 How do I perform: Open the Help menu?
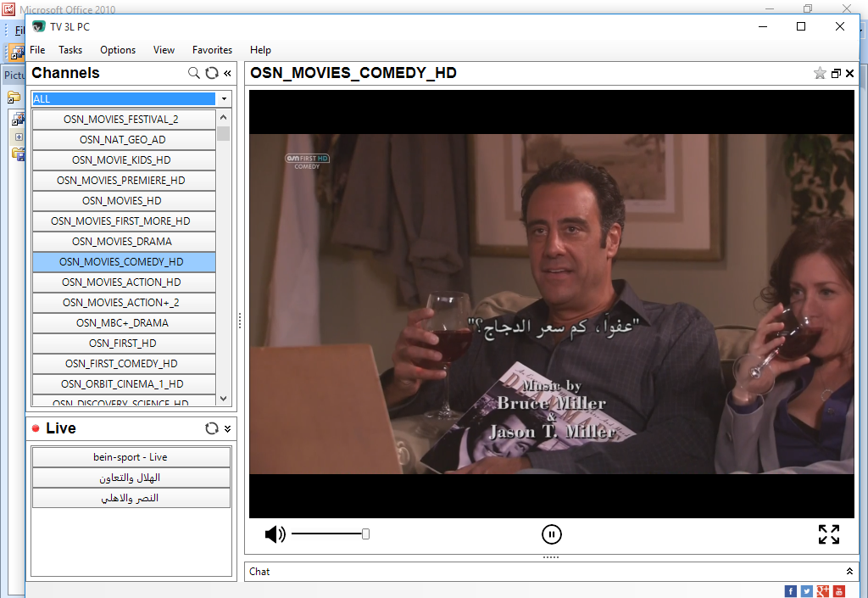click(x=260, y=50)
